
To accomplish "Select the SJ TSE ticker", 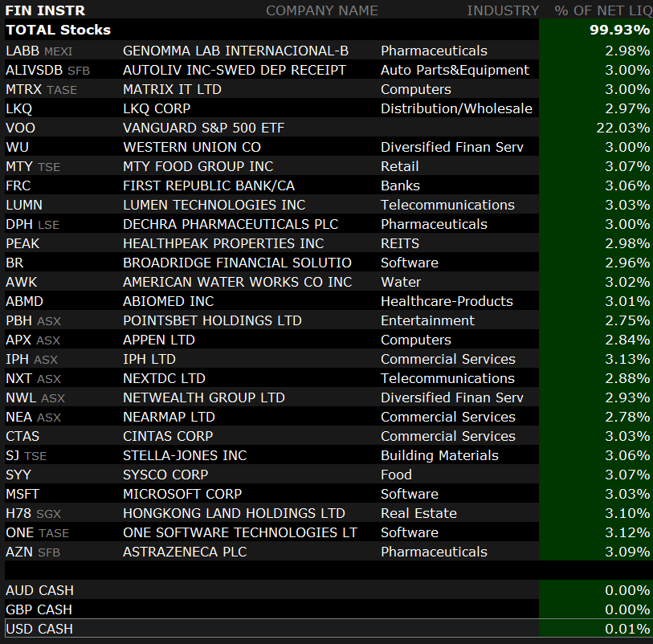I will click(x=26, y=456).
